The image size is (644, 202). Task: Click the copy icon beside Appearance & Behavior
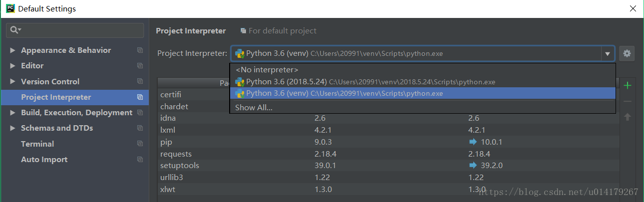(x=140, y=50)
